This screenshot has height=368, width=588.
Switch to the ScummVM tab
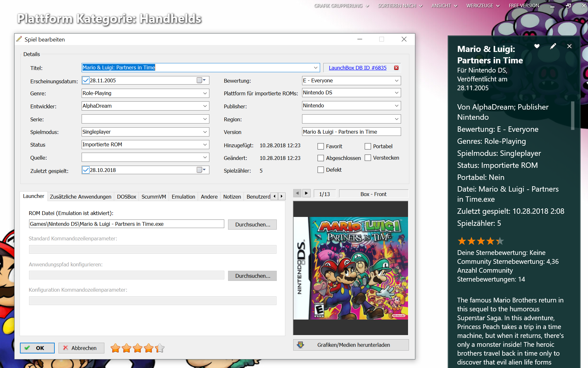154,197
